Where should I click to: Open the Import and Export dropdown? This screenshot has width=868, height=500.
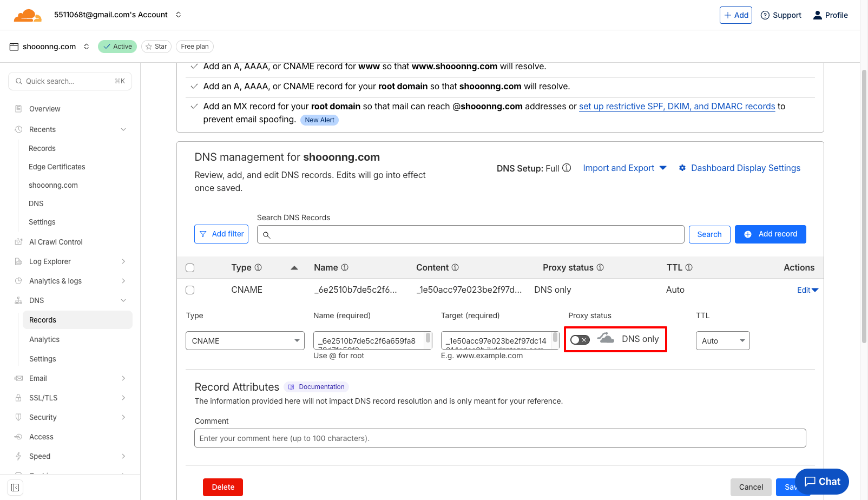tap(624, 168)
